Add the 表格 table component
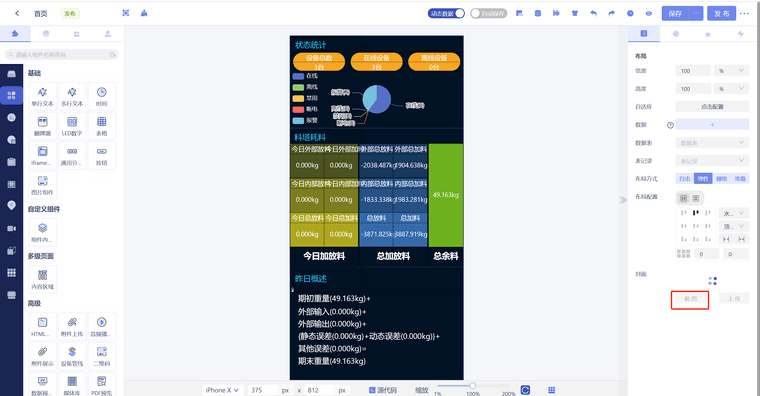The width and height of the screenshot is (760, 396). point(102,126)
